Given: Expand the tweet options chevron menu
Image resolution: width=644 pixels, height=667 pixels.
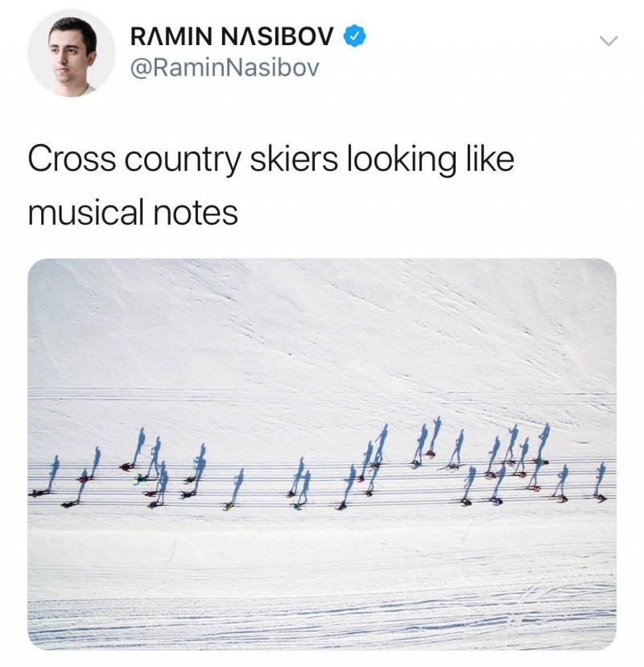Looking at the screenshot, I should (609, 41).
